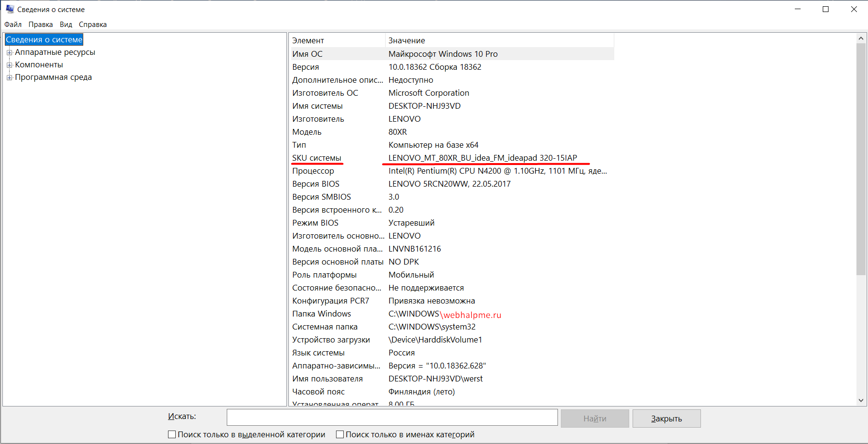
Task: Click the \Device\HarddiskVolume1 value
Action: click(x=436, y=340)
